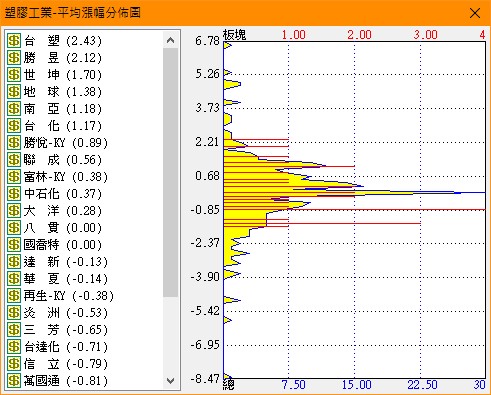The width and height of the screenshot is (491, 395).
Task: Select the stock 萬國通 (-0.81)
Action: coord(66,381)
